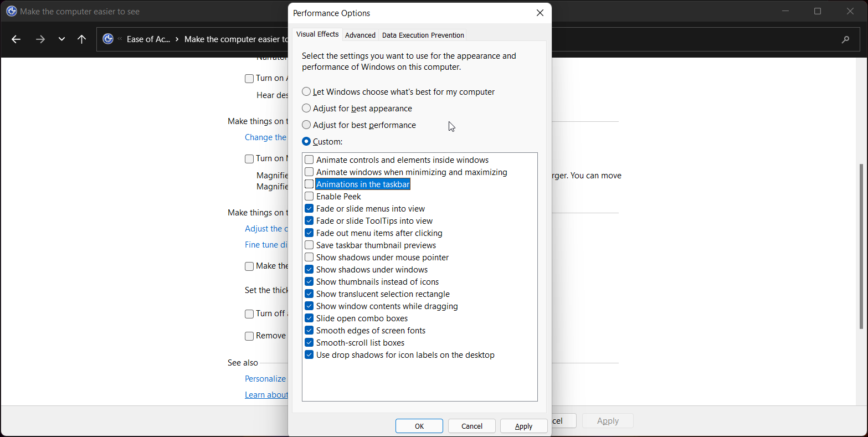The width and height of the screenshot is (868, 437).
Task: Click the Apply button in Performance Options
Action: [x=523, y=425]
